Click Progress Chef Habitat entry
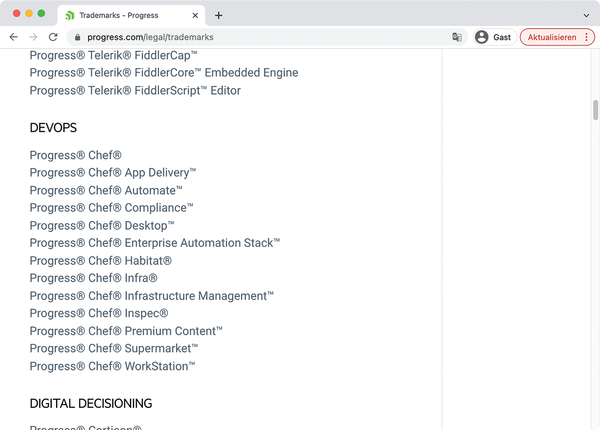The height and width of the screenshot is (430, 600). pos(101,261)
